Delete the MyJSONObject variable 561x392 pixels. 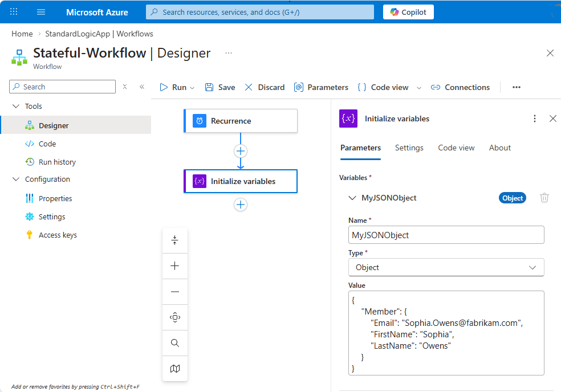coord(544,198)
